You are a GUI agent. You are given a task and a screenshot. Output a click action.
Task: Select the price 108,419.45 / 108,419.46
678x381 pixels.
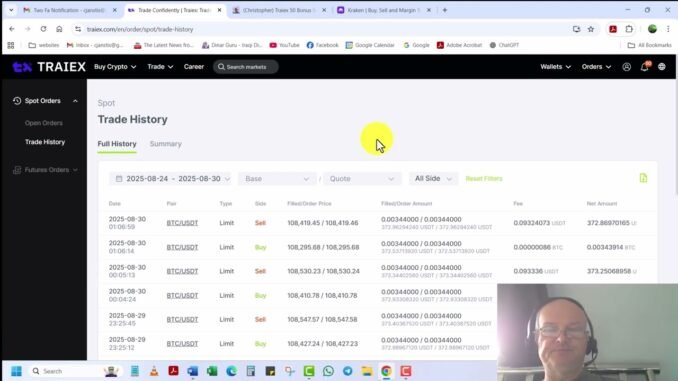[x=323, y=223]
